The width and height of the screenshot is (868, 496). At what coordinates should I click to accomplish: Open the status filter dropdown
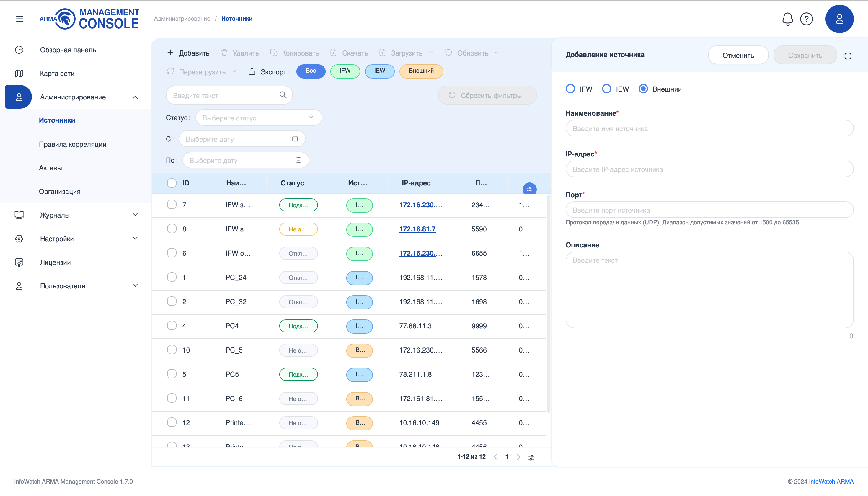pos(258,118)
